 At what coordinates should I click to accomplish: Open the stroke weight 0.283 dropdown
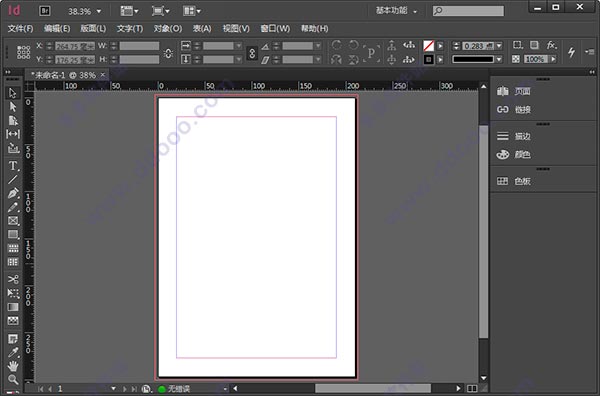pyautogui.click(x=499, y=46)
